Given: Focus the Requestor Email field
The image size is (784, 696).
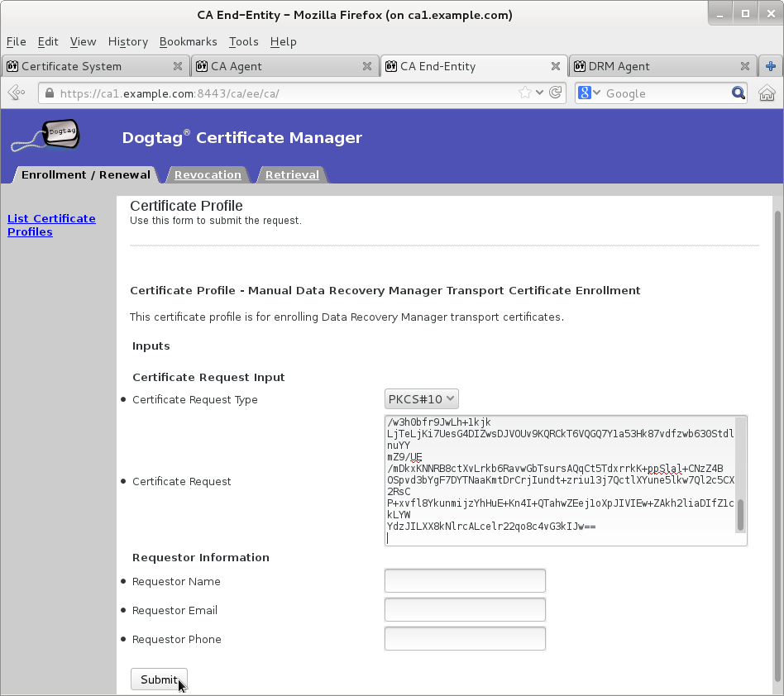Looking at the screenshot, I should click(x=465, y=609).
